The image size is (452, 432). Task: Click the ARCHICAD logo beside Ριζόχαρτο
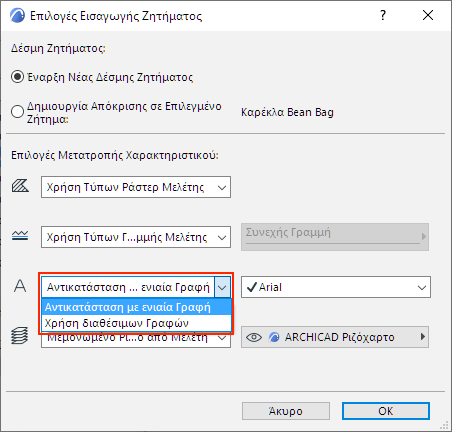[x=274, y=337]
